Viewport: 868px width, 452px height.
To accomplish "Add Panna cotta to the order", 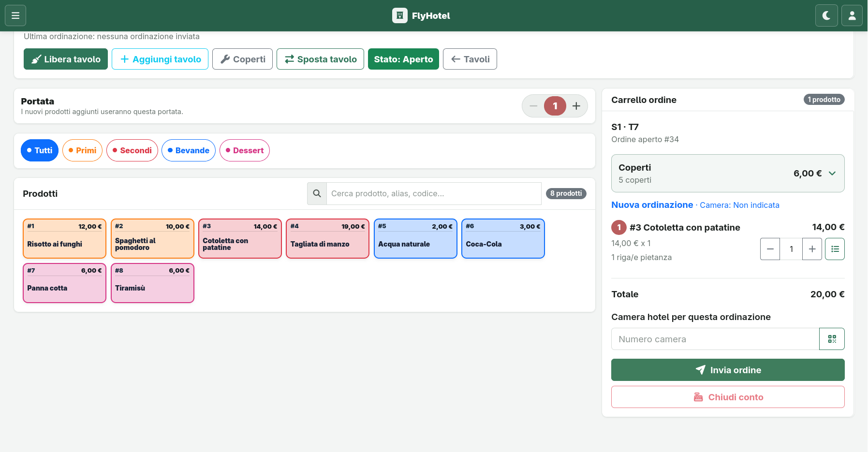I will 64,283.
